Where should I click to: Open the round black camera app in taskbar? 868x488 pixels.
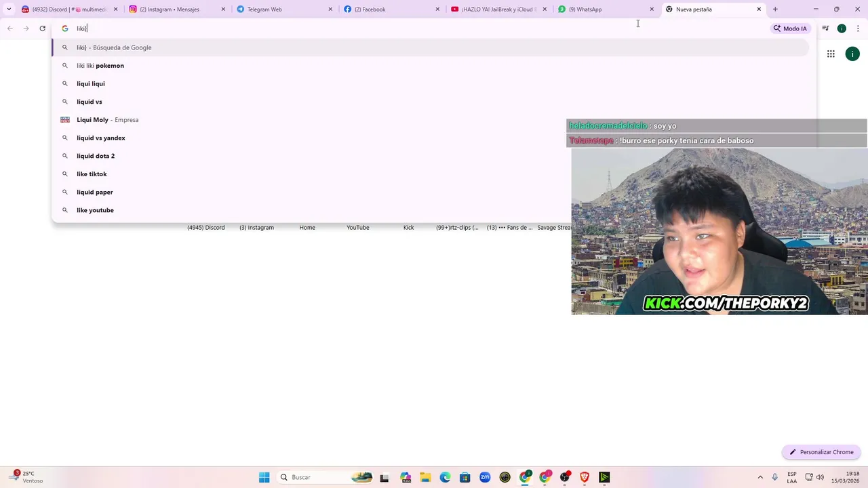(x=505, y=477)
